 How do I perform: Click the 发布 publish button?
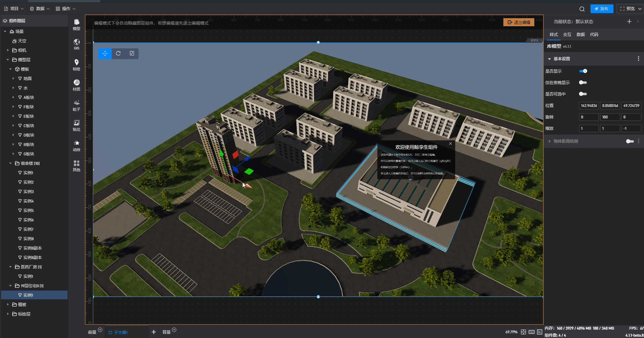pyautogui.click(x=601, y=9)
